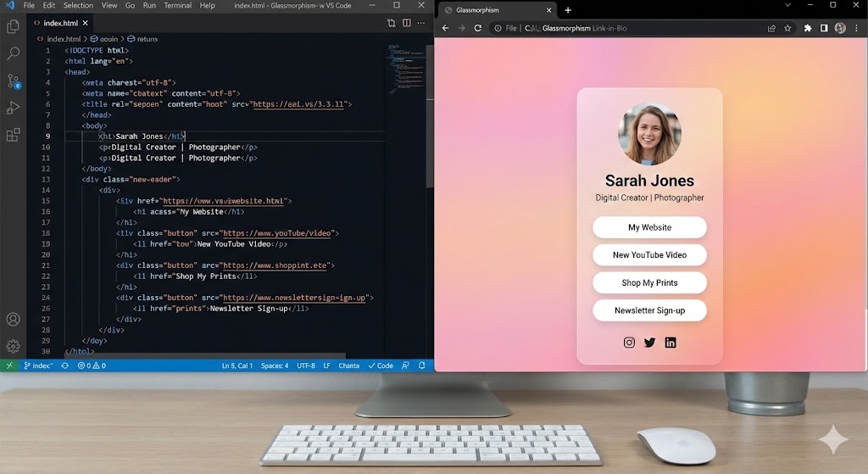Close the Glassmorphism browser tab
This screenshot has width=868, height=474.
[549, 10]
